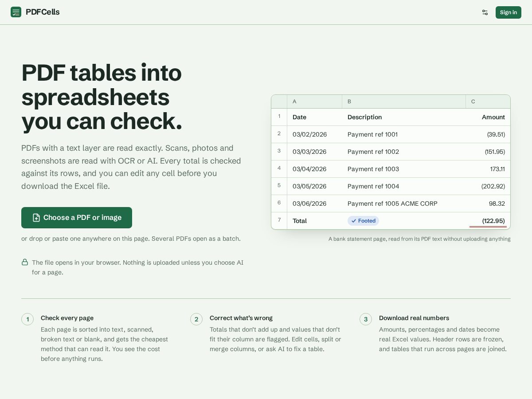Click the (39.51) amount cell
The width and height of the screenshot is (532, 399).
(488, 134)
